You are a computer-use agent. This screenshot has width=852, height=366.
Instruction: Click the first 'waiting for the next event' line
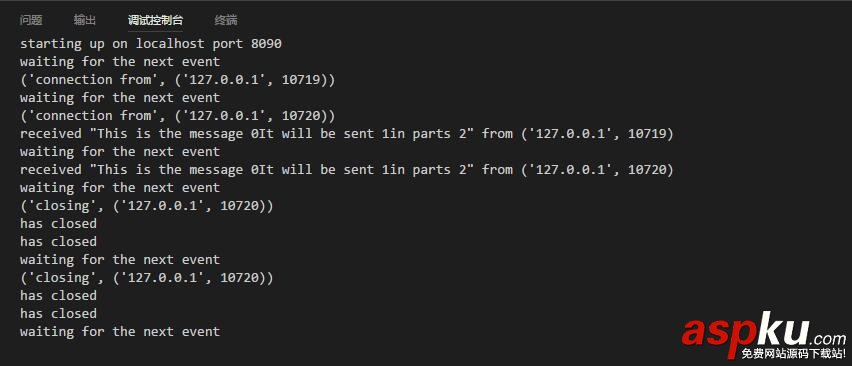[120, 61]
